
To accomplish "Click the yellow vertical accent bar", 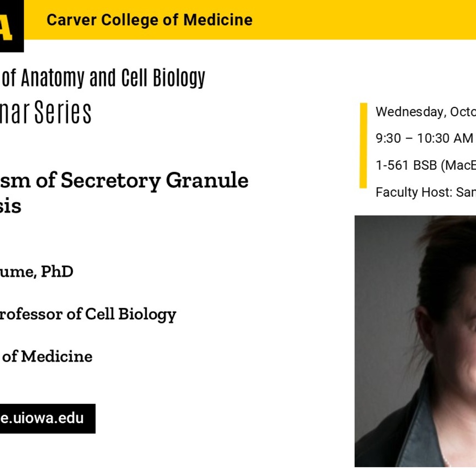I will coord(364,145).
